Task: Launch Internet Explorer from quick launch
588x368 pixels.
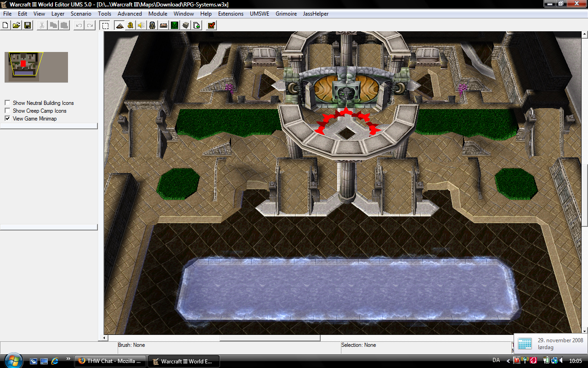Action: 55,361
